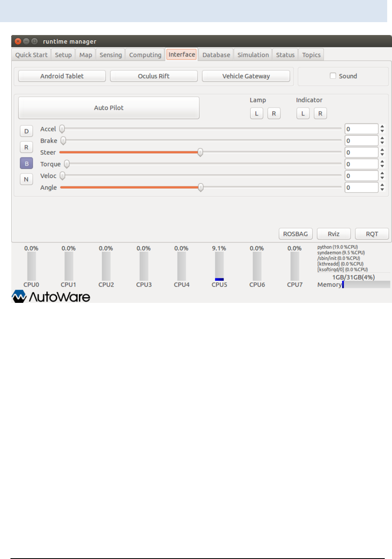Increase Angle value with up arrow
This screenshot has width=392, height=559.
tap(382, 185)
